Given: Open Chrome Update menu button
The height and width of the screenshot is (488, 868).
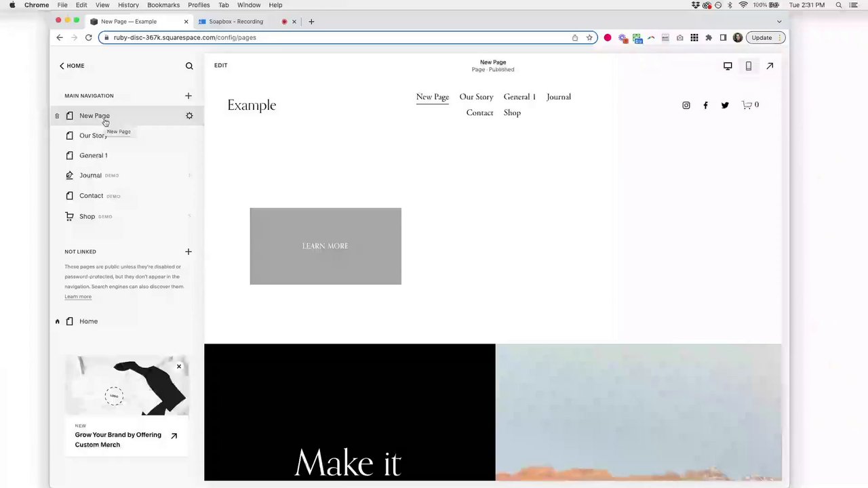Looking at the screenshot, I should click(767, 37).
